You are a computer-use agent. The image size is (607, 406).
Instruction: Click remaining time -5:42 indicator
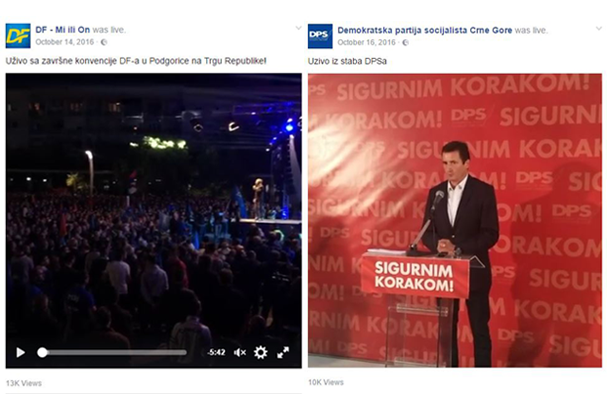pos(216,352)
